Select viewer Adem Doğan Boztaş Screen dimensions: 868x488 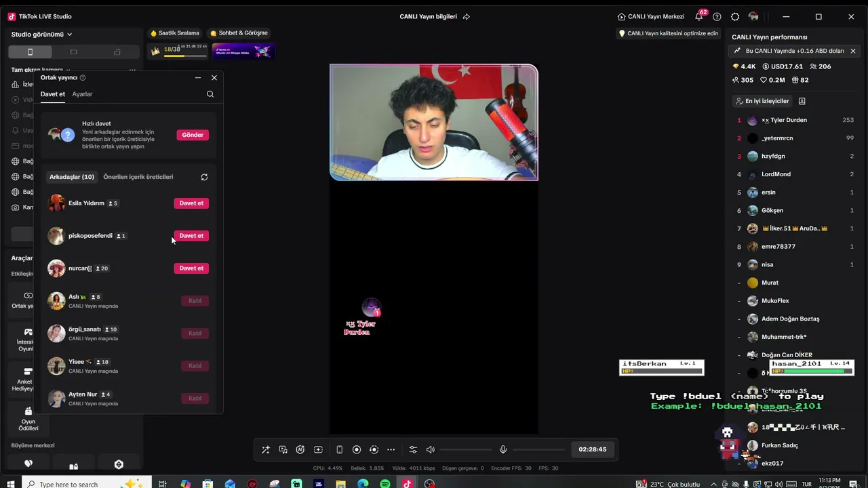click(795, 319)
